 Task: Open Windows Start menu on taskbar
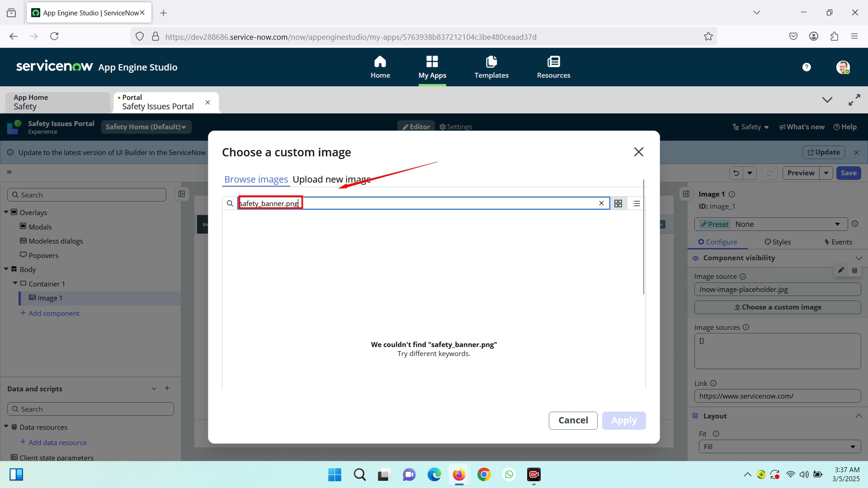335,474
